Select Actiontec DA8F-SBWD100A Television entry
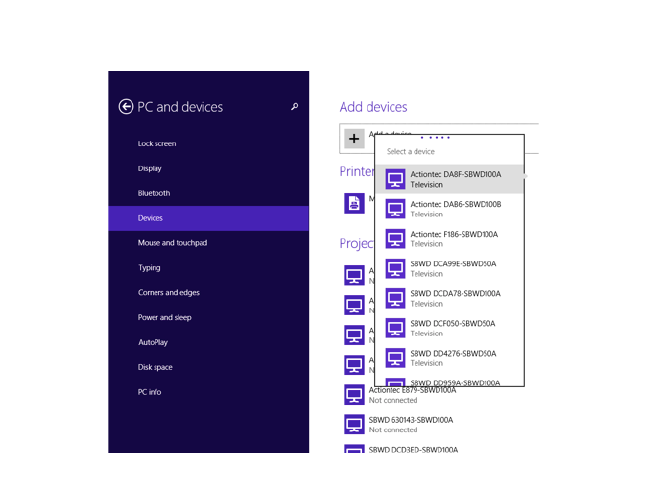The image size is (648, 485). [449, 179]
